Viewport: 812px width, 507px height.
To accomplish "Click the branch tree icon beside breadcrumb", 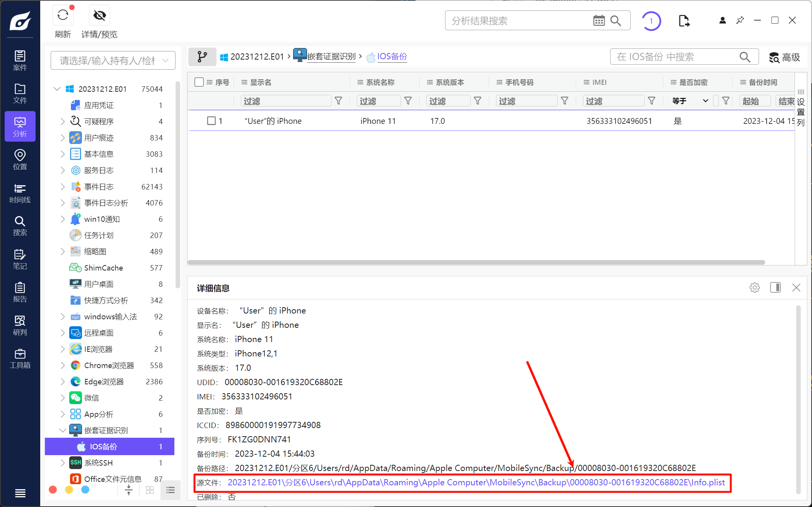I will [x=202, y=57].
